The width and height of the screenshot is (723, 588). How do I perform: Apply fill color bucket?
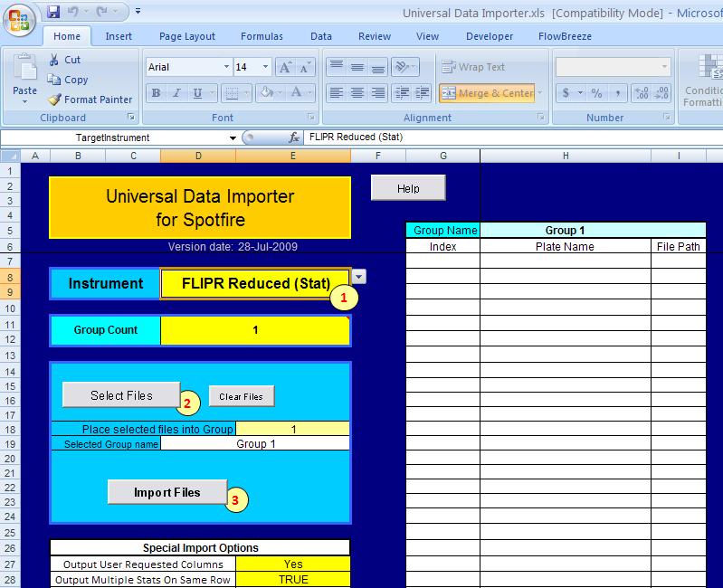tap(267, 93)
